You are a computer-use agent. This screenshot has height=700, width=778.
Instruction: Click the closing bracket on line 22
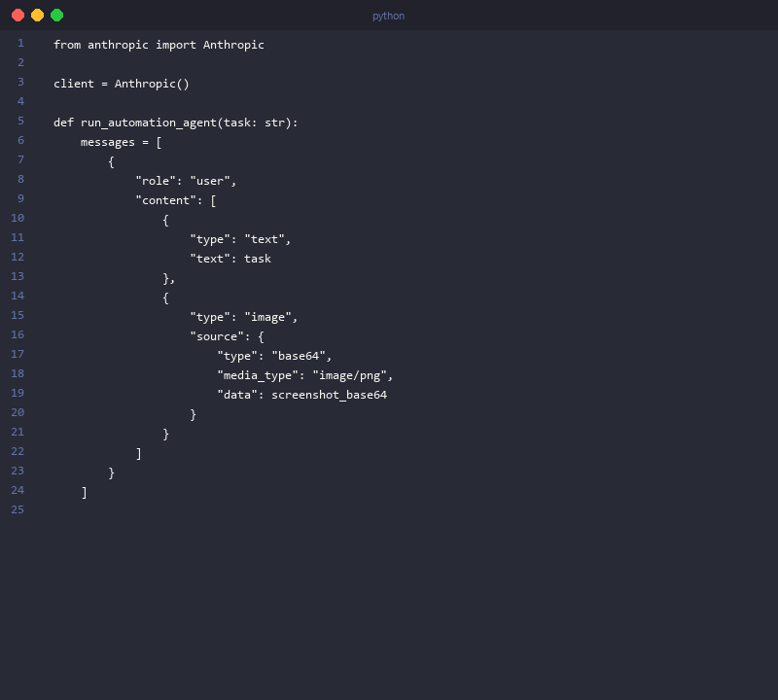pyautogui.click(x=139, y=453)
